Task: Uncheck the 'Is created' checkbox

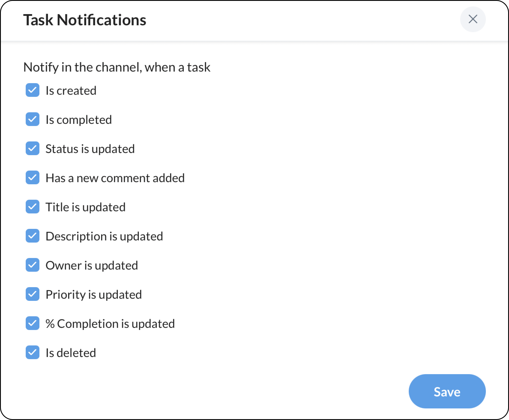Action: coord(32,90)
